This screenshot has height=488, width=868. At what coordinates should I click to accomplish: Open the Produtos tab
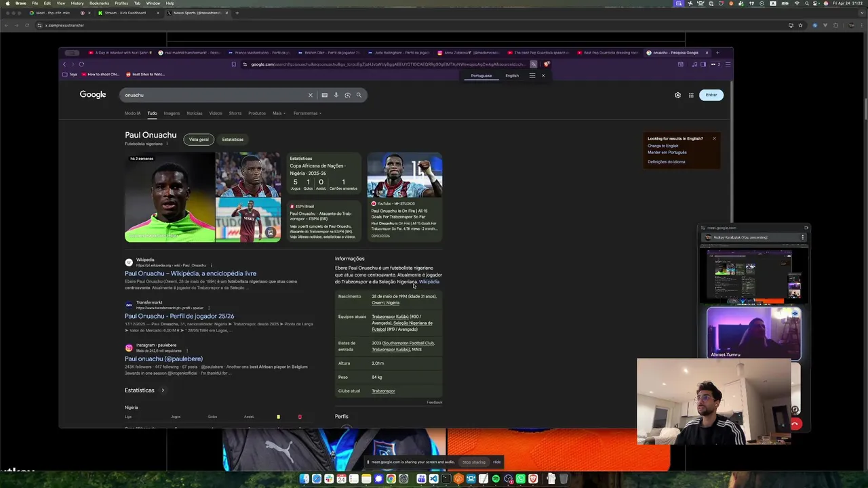point(257,113)
